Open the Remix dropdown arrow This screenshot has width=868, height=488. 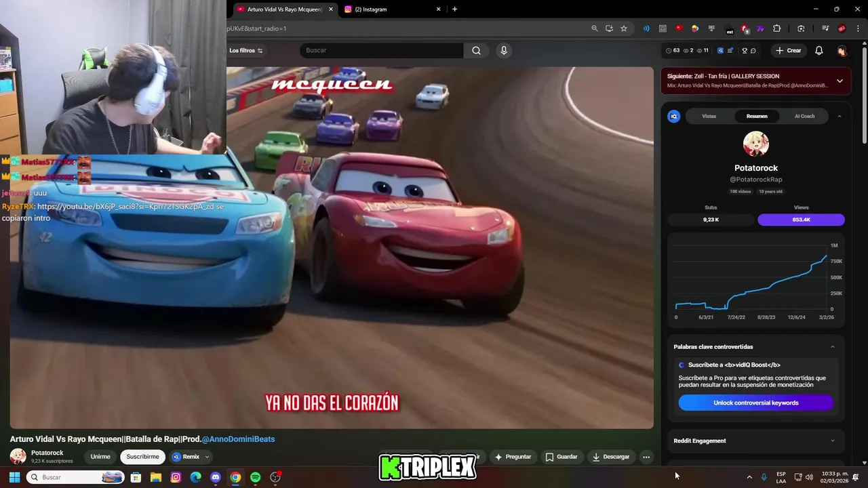pos(207,457)
